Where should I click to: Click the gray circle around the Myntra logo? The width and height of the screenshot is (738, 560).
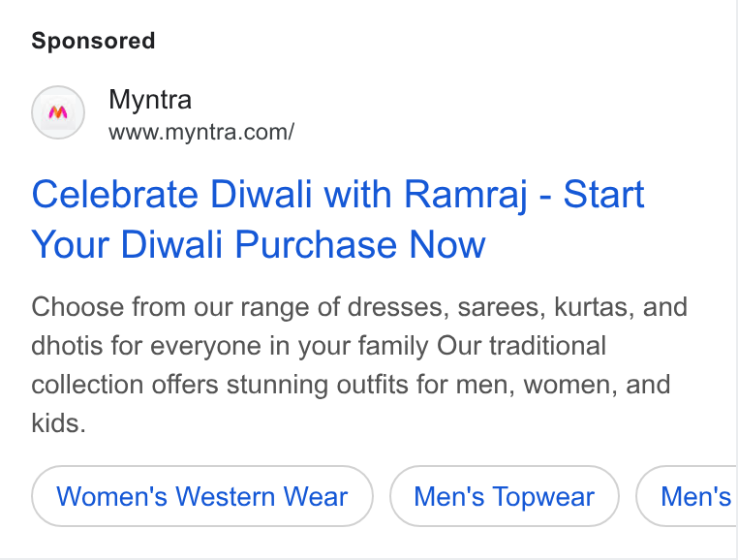[x=58, y=112]
